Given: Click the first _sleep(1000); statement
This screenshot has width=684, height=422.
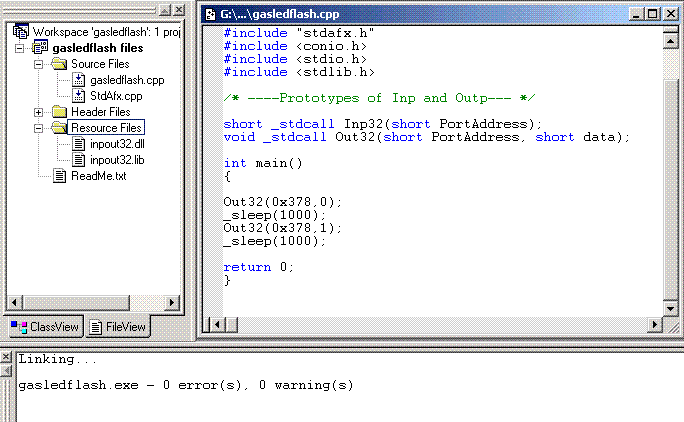Looking at the screenshot, I should (275, 215).
